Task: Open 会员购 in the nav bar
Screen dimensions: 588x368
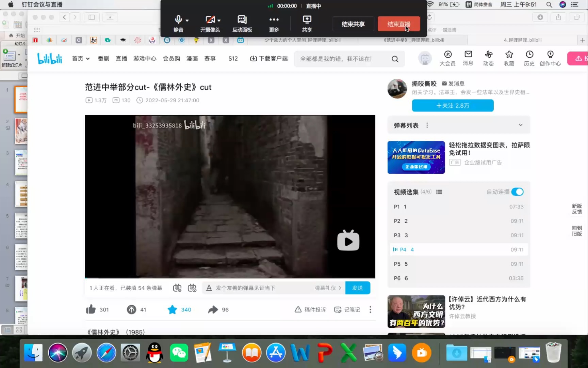Action: coord(171,59)
